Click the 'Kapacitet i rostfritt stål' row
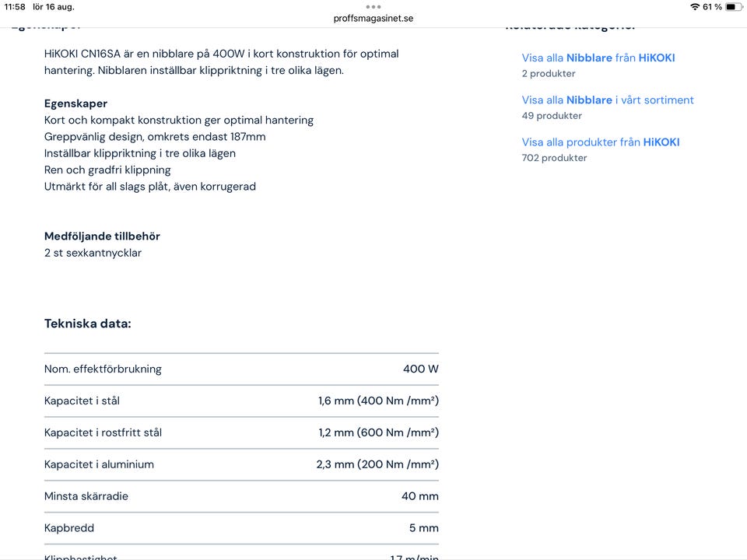The height and width of the screenshot is (560, 747). click(103, 433)
